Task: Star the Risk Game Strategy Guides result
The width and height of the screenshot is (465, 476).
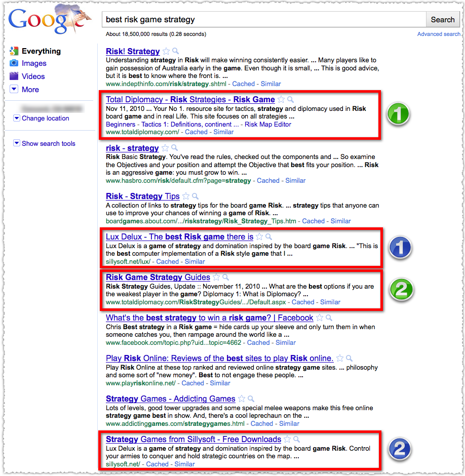Action: [x=216, y=277]
